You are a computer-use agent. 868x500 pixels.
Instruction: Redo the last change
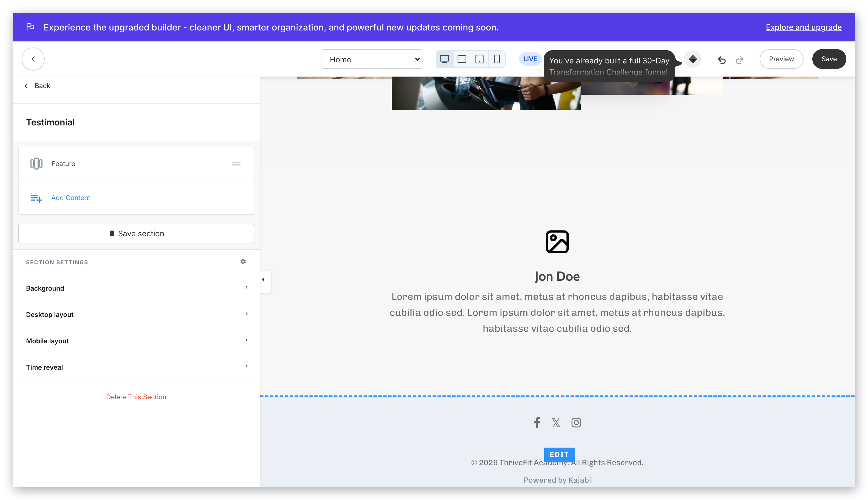point(739,60)
